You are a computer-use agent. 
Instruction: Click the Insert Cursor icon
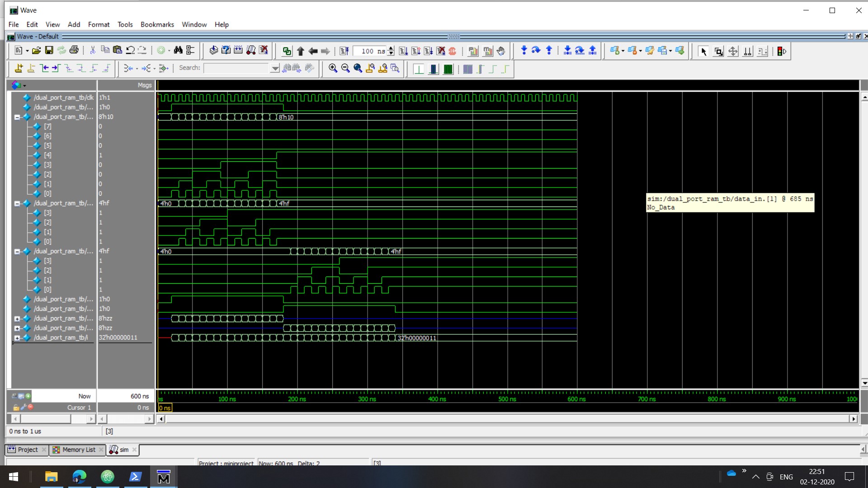[19, 68]
